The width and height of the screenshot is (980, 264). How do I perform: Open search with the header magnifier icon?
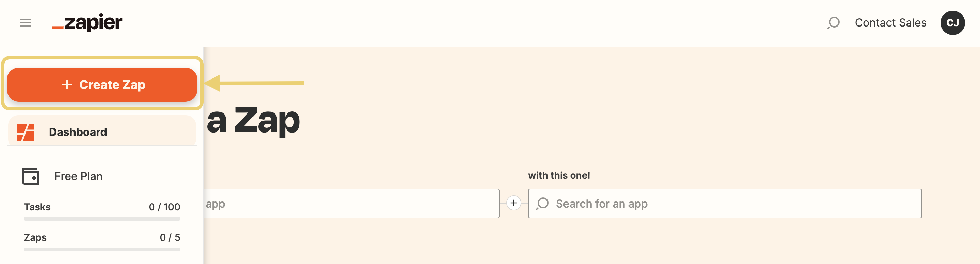click(x=833, y=23)
